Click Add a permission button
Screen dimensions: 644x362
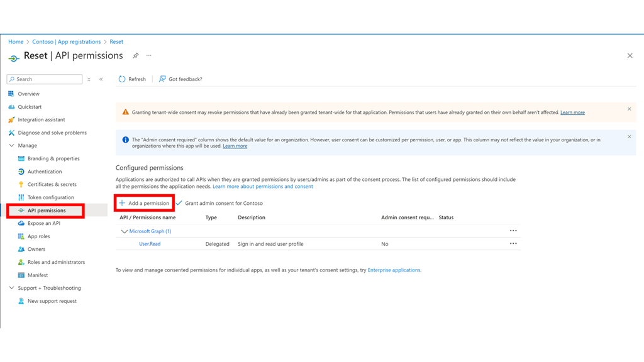(x=145, y=203)
